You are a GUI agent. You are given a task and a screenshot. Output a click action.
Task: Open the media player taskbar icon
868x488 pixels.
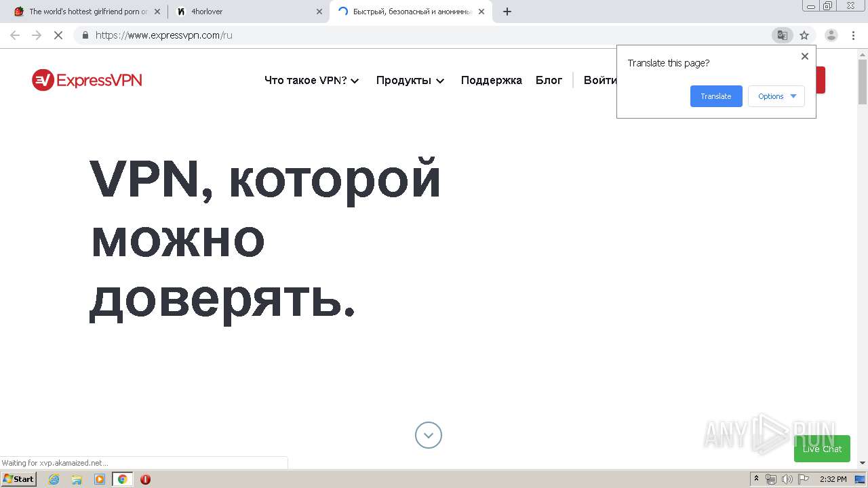click(x=100, y=479)
